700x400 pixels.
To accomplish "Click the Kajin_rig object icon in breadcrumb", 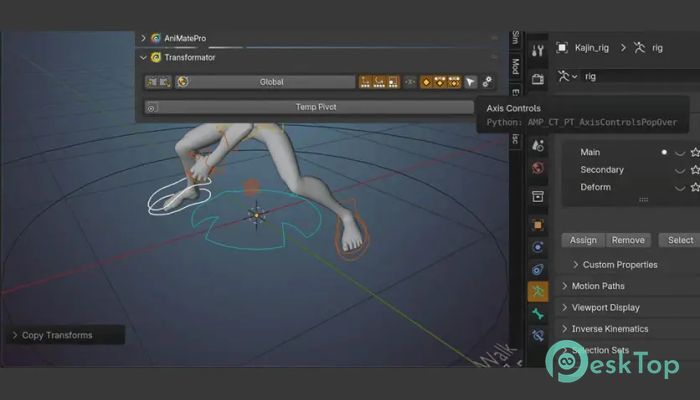I will pos(562,47).
